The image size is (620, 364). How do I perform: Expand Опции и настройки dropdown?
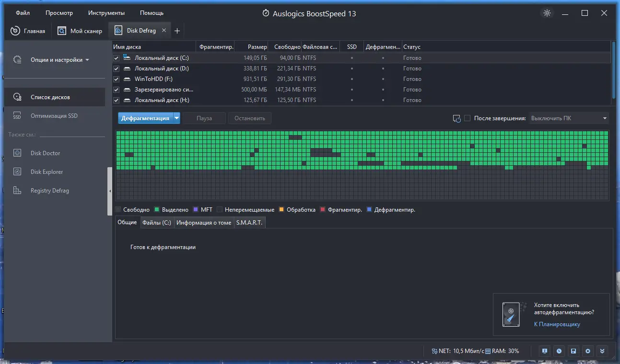60,60
